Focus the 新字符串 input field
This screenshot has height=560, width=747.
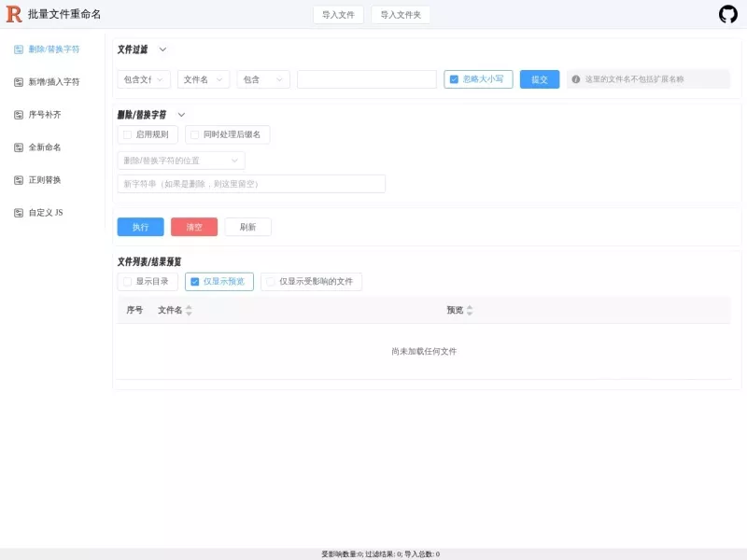click(251, 184)
